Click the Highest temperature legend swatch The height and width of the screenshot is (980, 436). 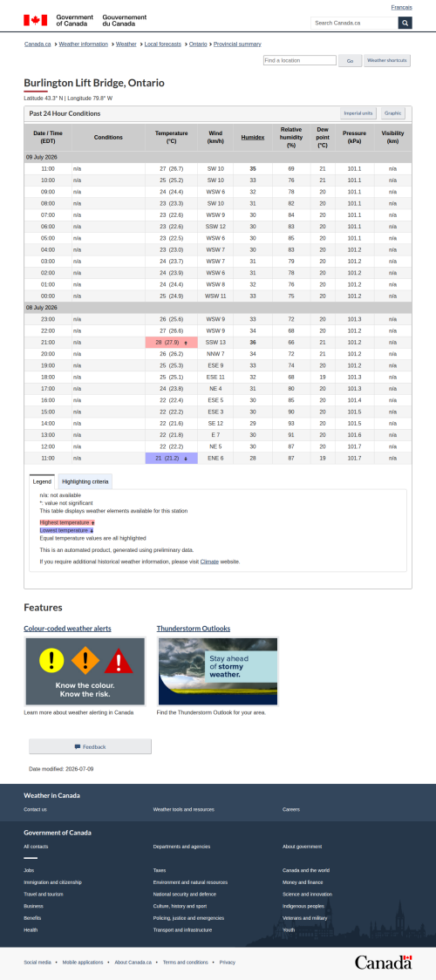(67, 522)
